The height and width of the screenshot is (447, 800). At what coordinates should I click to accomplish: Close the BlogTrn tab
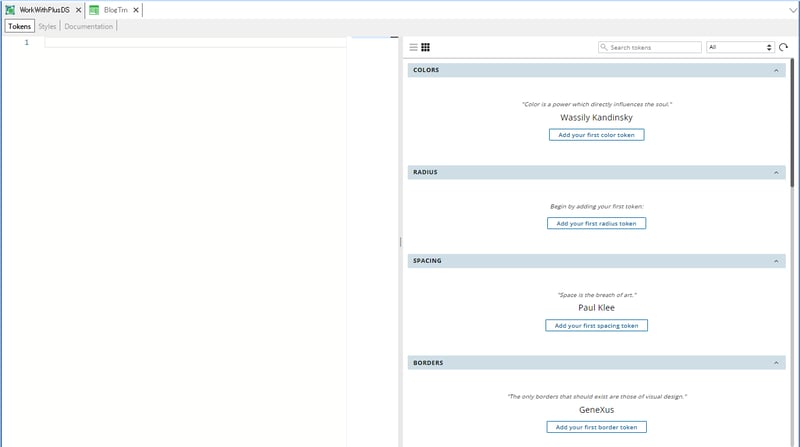point(137,10)
